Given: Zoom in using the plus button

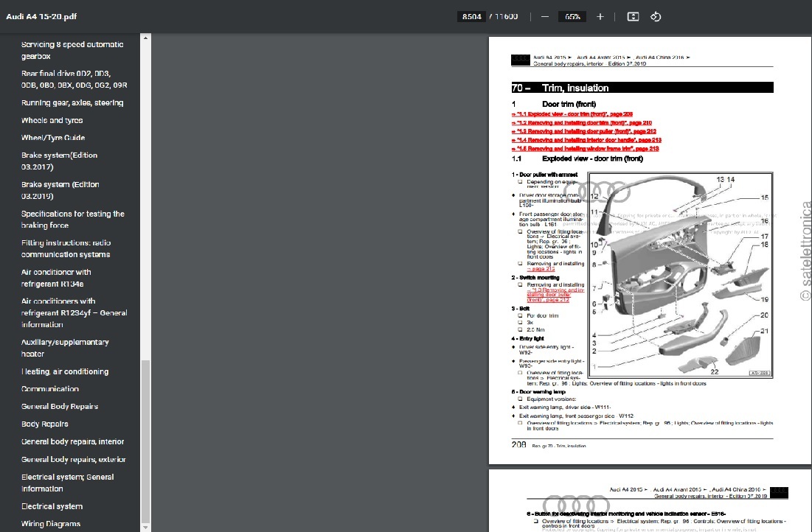Looking at the screenshot, I should tap(600, 16).
